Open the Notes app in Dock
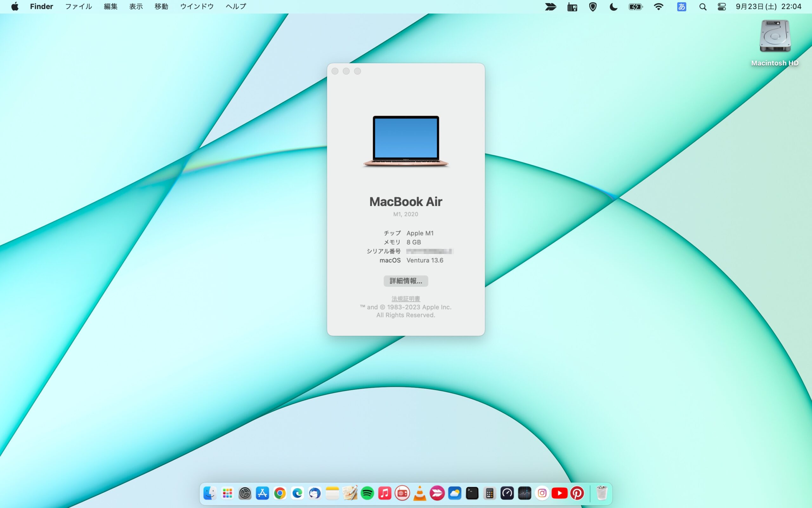812x508 pixels. pos(332,493)
